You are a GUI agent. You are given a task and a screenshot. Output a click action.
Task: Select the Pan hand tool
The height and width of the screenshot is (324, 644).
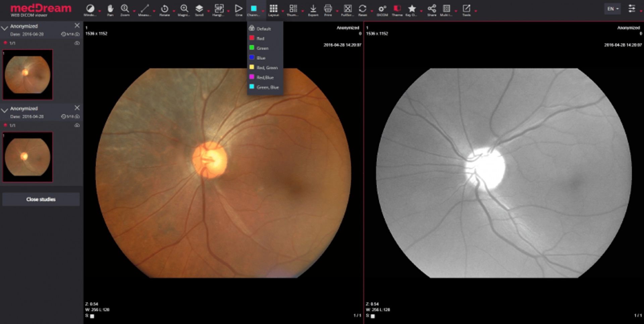[x=110, y=9]
